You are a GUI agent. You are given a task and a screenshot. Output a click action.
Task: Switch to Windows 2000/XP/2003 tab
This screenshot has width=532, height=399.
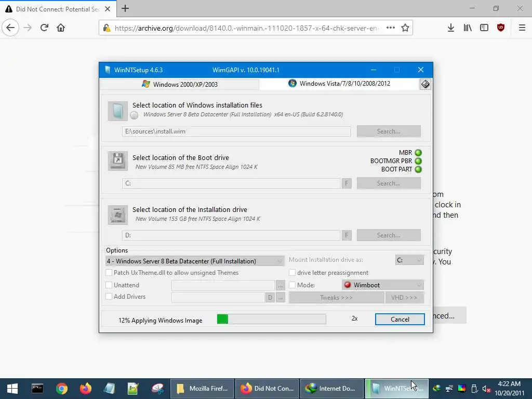[x=180, y=84]
